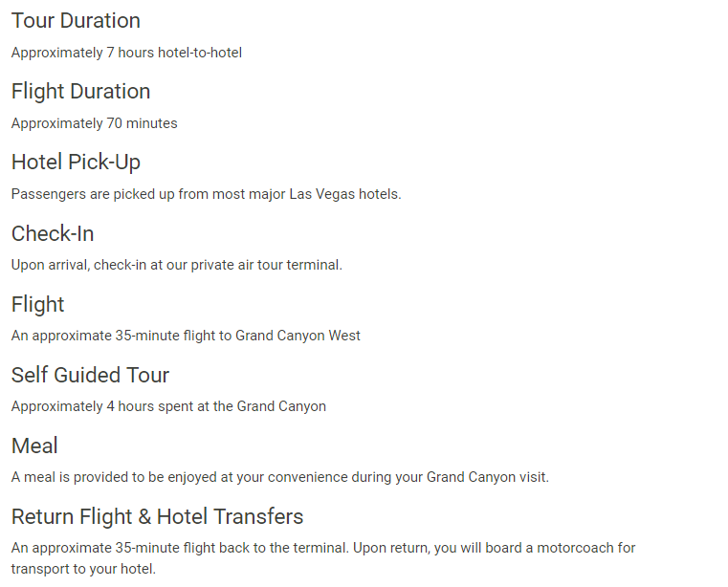Click the Las Vegas hotels pickup sentence
The width and height of the screenshot is (728, 587).
pos(206,194)
